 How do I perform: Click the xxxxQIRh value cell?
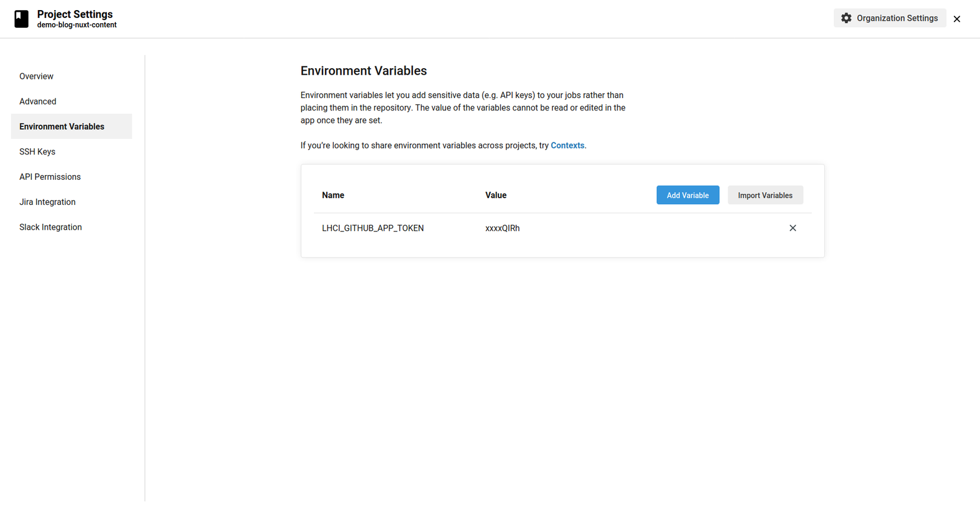[502, 228]
